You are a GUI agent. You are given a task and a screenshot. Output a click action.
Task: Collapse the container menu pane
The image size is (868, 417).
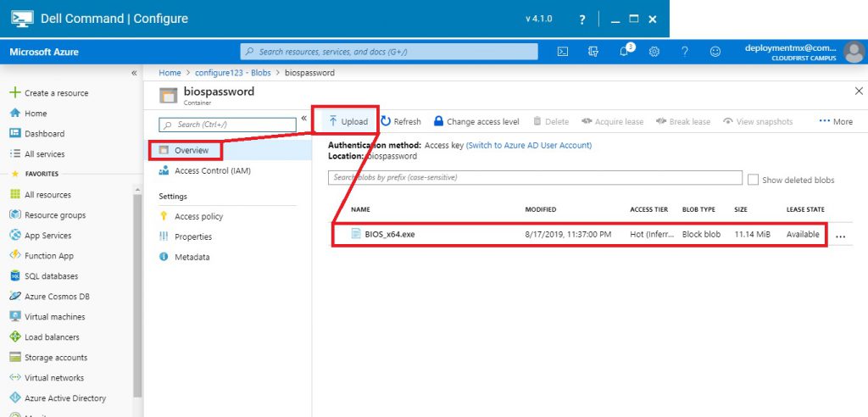click(x=303, y=119)
